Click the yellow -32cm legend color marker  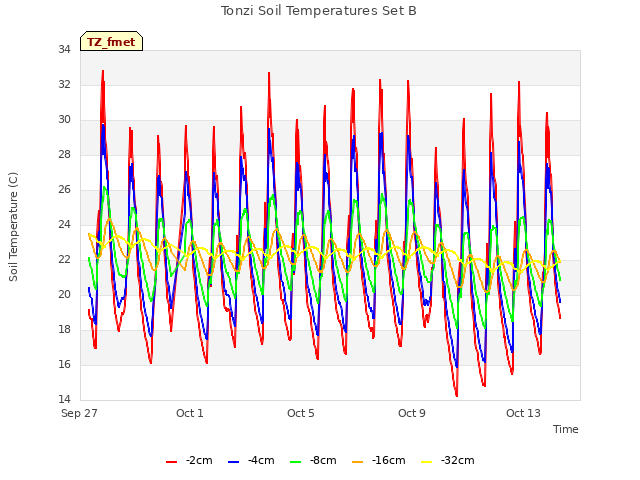427,462
